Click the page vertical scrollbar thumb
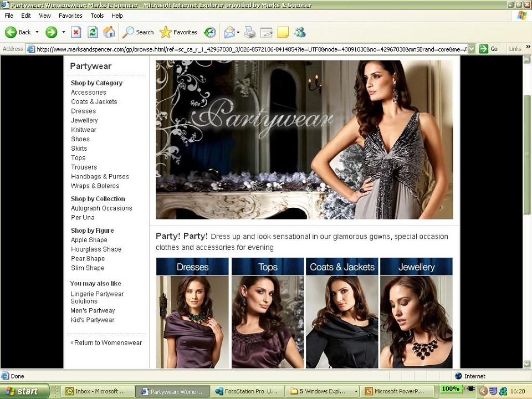 click(526, 155)
